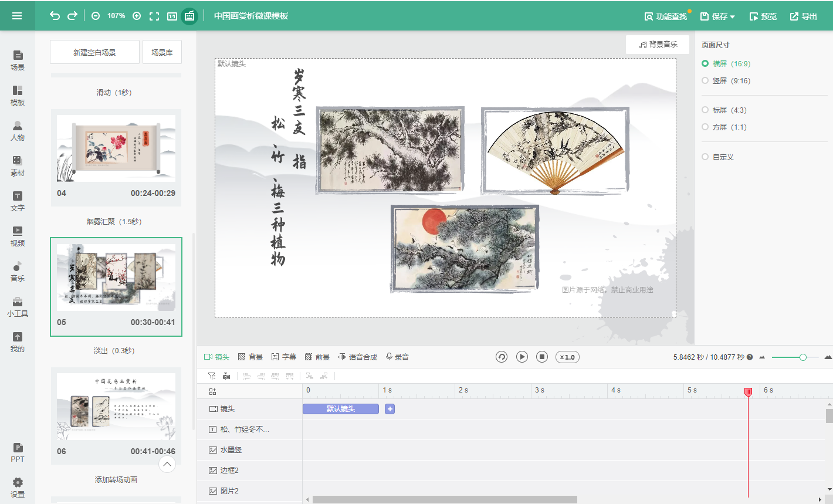
Task: Toggle the highlighted keyboard shortcut icon
Action: point(189,16)
